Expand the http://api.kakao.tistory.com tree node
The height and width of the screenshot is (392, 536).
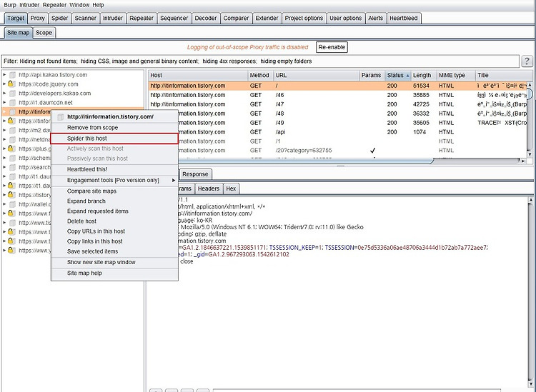pos(4,75)
